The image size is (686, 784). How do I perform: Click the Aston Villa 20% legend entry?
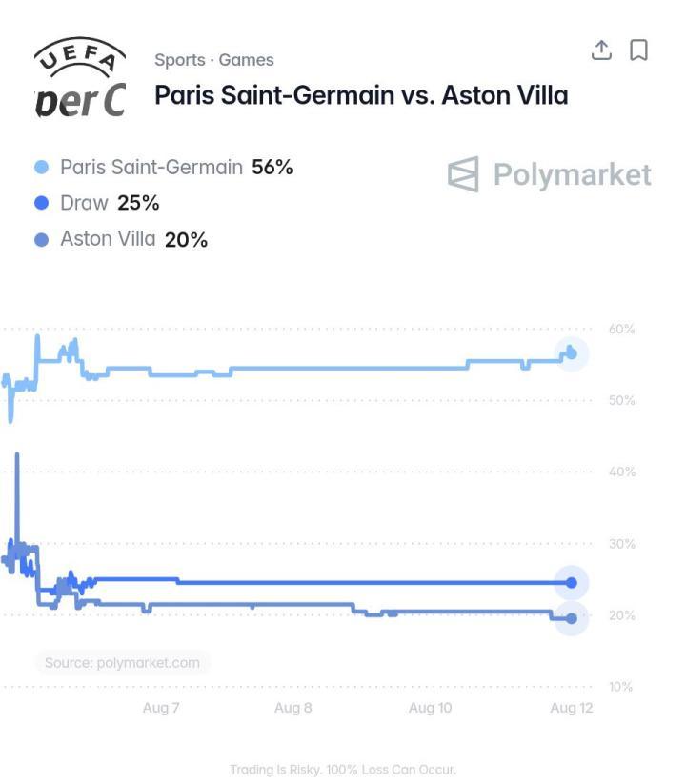(x=121, y=239)
